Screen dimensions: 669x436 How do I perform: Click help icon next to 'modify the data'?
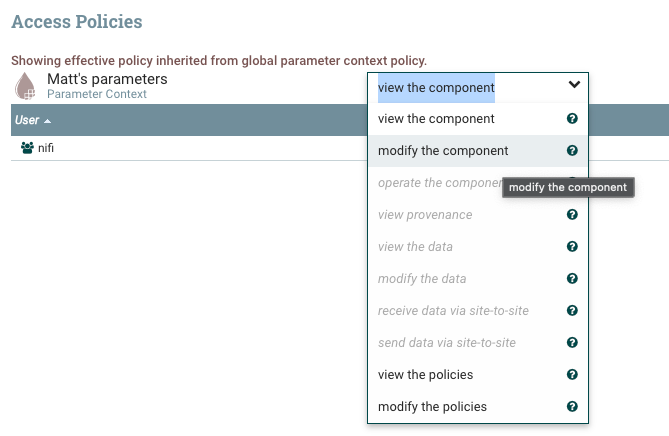click(572, 279)
